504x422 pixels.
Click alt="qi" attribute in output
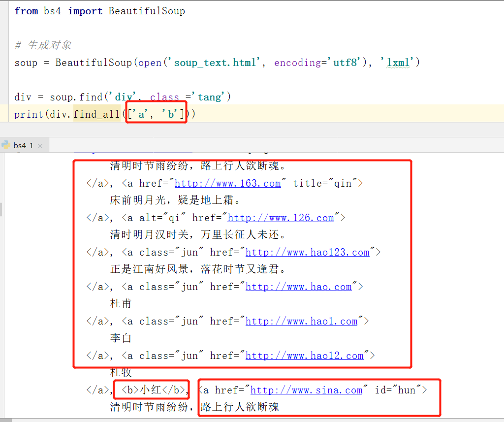(x=162, y=218)
